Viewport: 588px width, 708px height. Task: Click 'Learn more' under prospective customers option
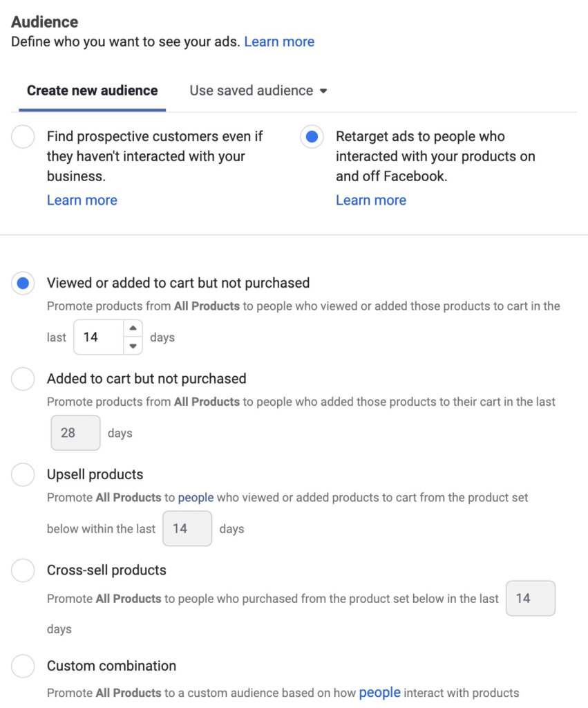[82, 200]
